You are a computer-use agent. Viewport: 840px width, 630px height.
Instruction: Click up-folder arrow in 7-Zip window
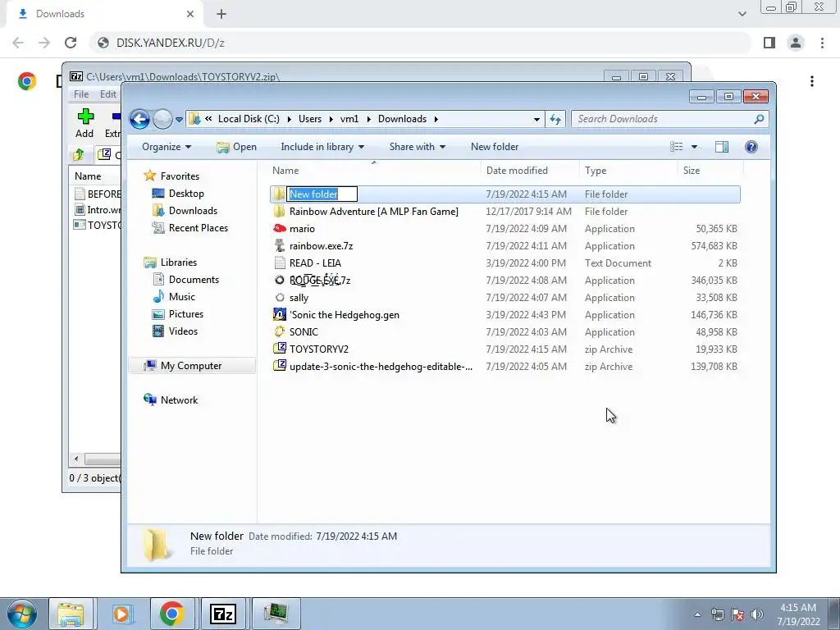(79, 155)
